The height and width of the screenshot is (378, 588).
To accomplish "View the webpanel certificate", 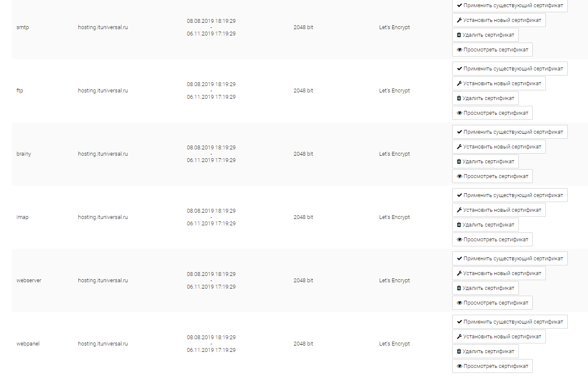I will (x=492, y=366).
